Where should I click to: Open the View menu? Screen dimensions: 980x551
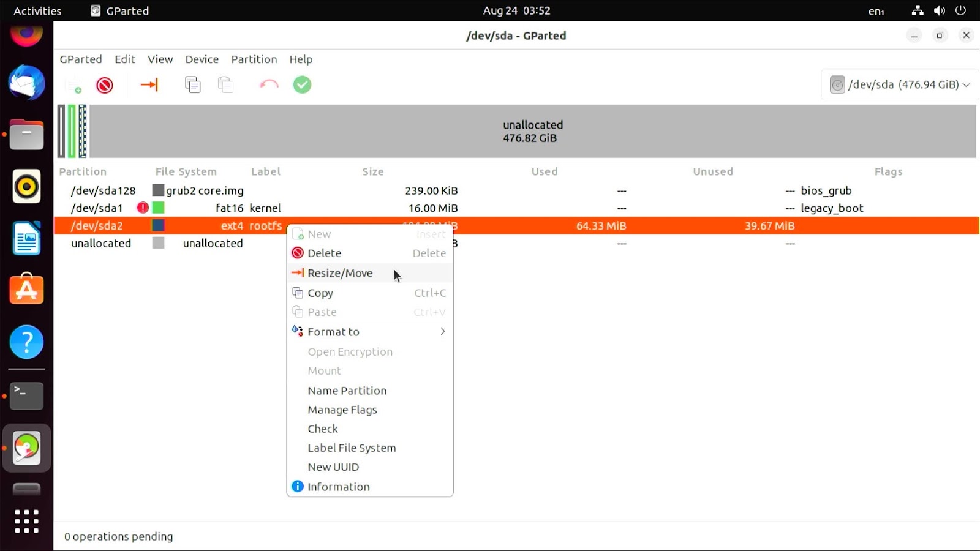point(160,59)
